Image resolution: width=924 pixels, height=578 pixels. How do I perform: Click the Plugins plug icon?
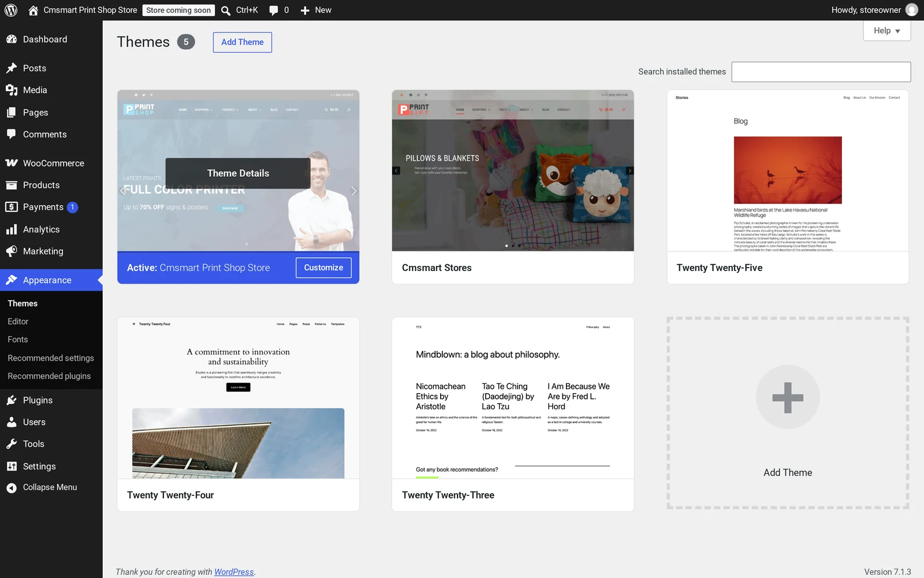pos(12,400)
